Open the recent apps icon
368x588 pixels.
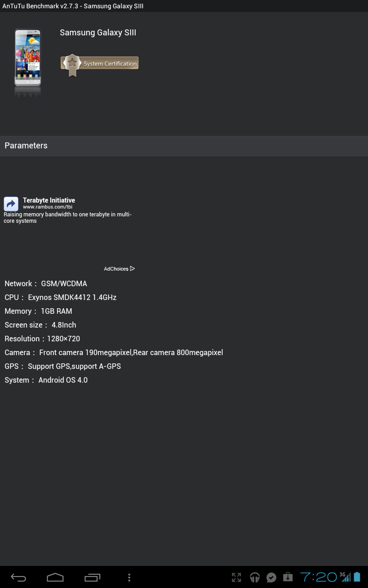92,577
